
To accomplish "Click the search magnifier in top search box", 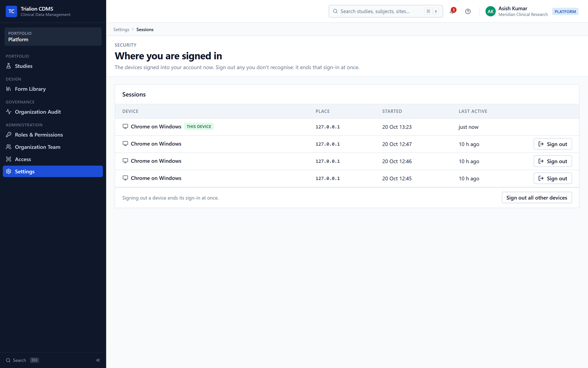I will click(335, 11).
